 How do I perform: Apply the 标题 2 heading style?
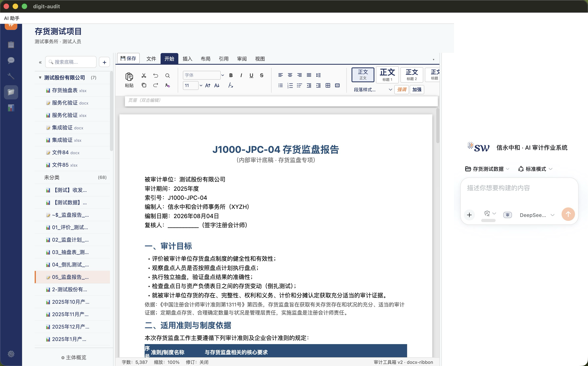(x=412, y=75)
